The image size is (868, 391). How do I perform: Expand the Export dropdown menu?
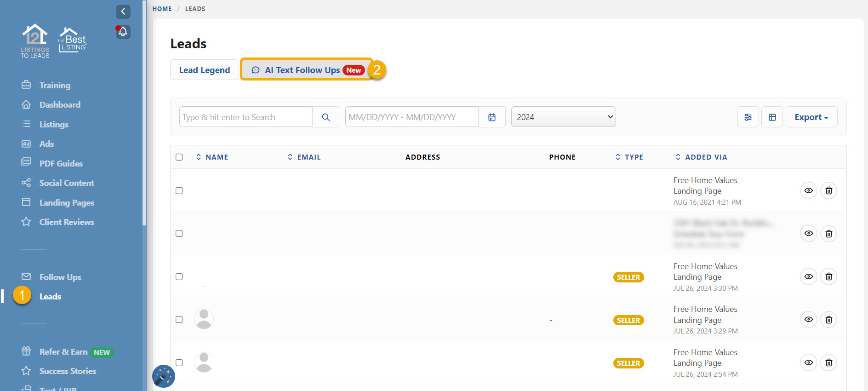pyautogui.click(x=811, y=117)
